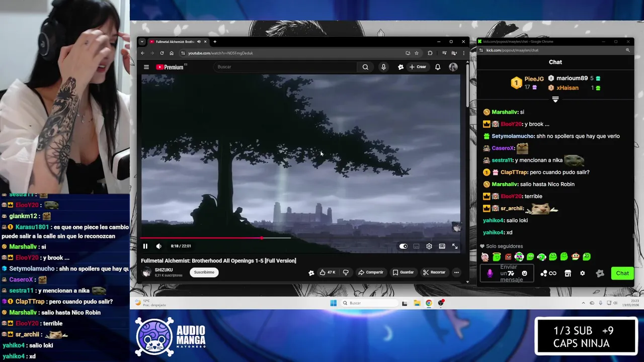The height and width of the screenshot is (362, 644).
Task: Open the YouTube hamburger guide menu
Action: 146,67
